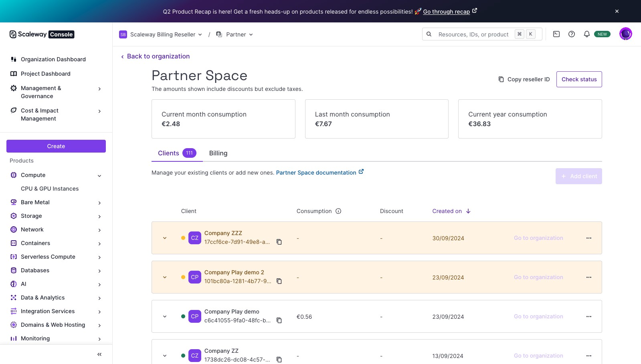Click Copy reseller ID
This screenshot has height=364, width=641.
point(524,79)
